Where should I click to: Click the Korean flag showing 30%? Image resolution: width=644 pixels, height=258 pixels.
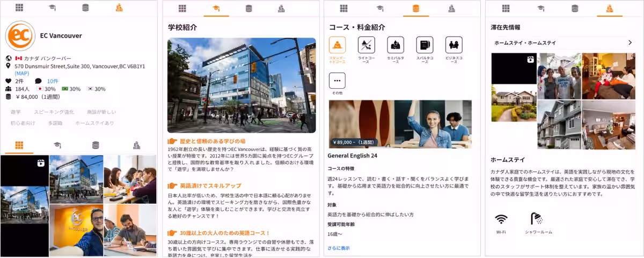90,89
